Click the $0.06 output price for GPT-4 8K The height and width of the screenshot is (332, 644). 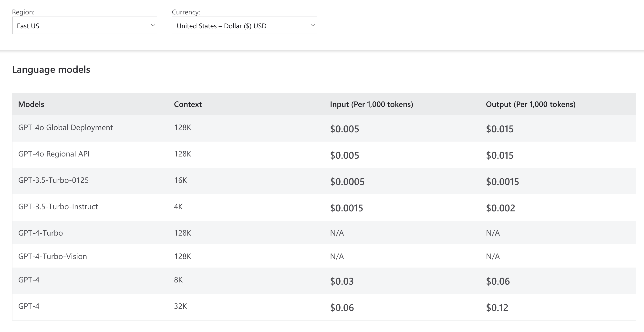tap(498, 281)
